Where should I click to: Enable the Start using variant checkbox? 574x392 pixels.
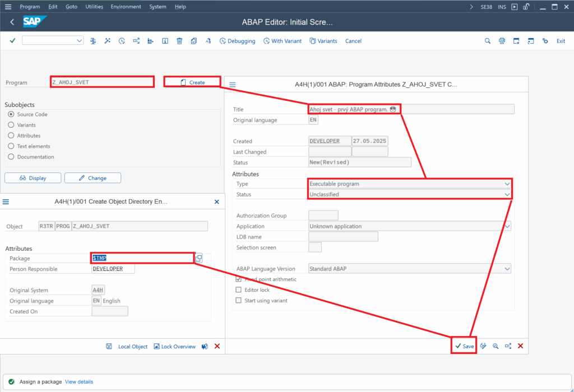coord(239,300)
